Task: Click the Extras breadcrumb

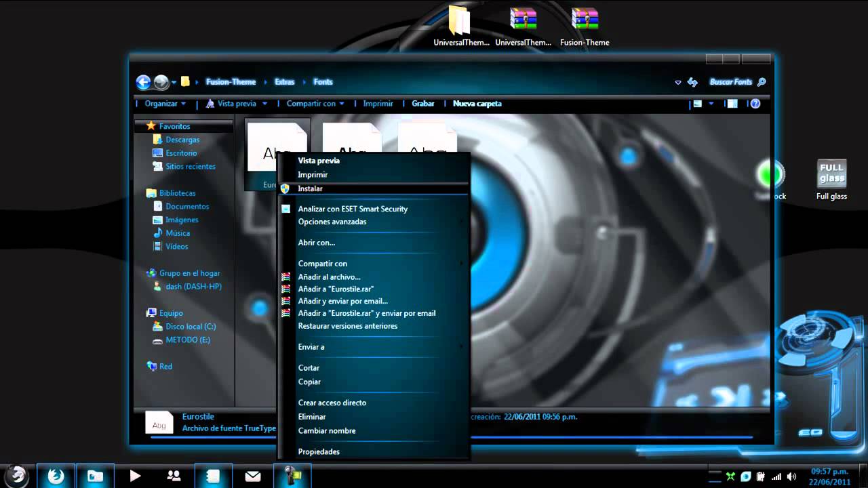Action: (x=285, y=82)
